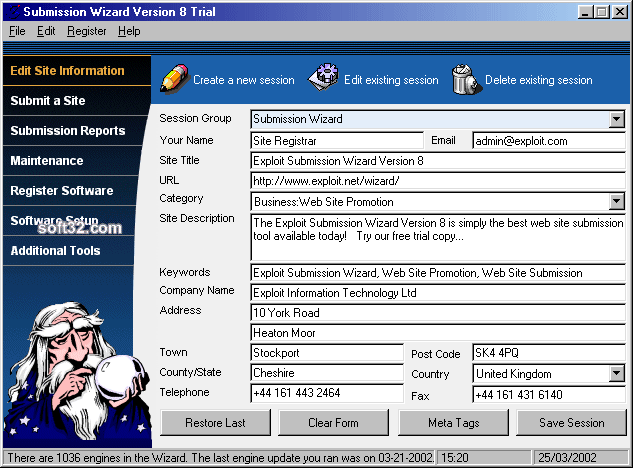Image resolution: width=633 pixels, height=468 pixels.
Task: Click the Site Description label
Action: (x=197, y=218)
